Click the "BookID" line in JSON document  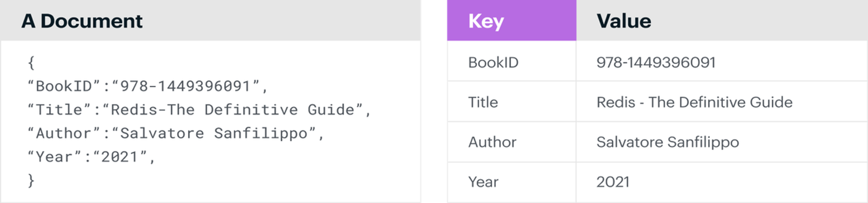point(148,86)
